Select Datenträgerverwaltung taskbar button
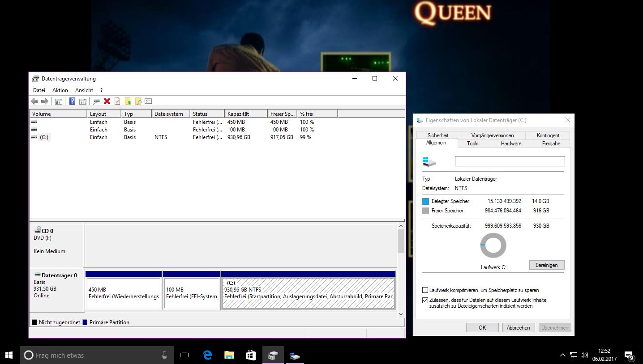The width and height of the screenshot is (643, 364). tap(273, 355)
